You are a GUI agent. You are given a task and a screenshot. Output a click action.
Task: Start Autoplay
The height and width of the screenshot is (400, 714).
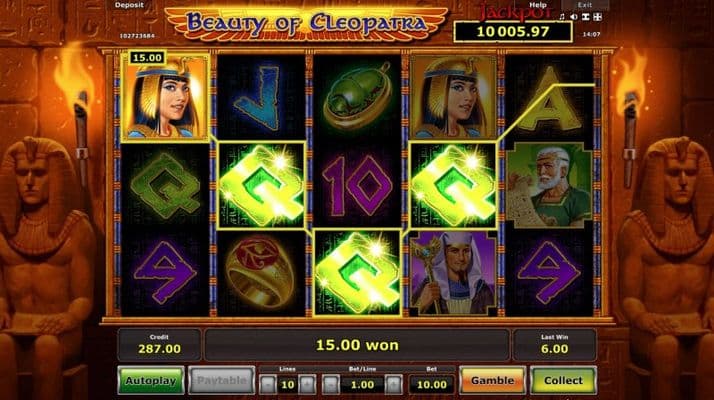click(151, 380)
